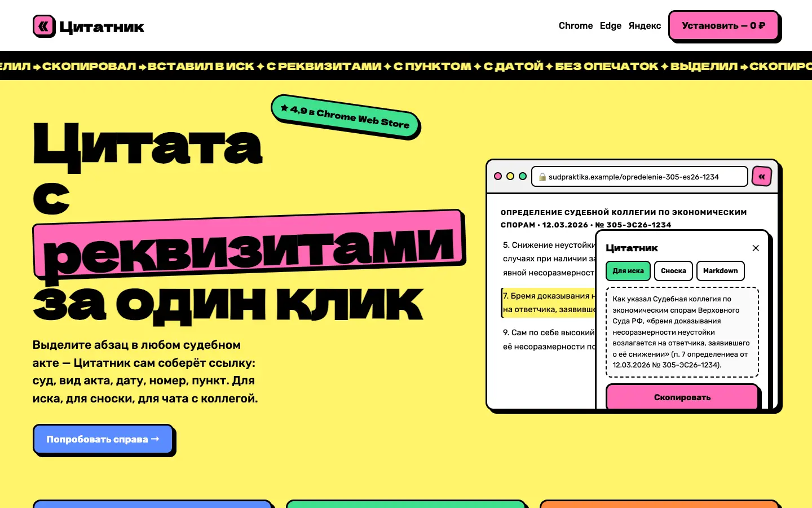Click the pink dot in mock browser

pos(498,176)
